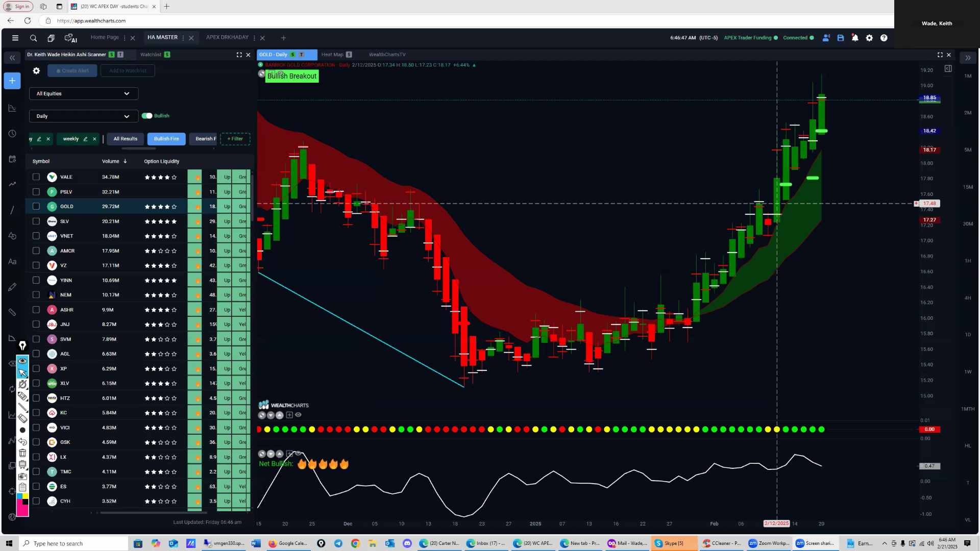Check the PSLV row checkbox

click(x=36, y=192)
